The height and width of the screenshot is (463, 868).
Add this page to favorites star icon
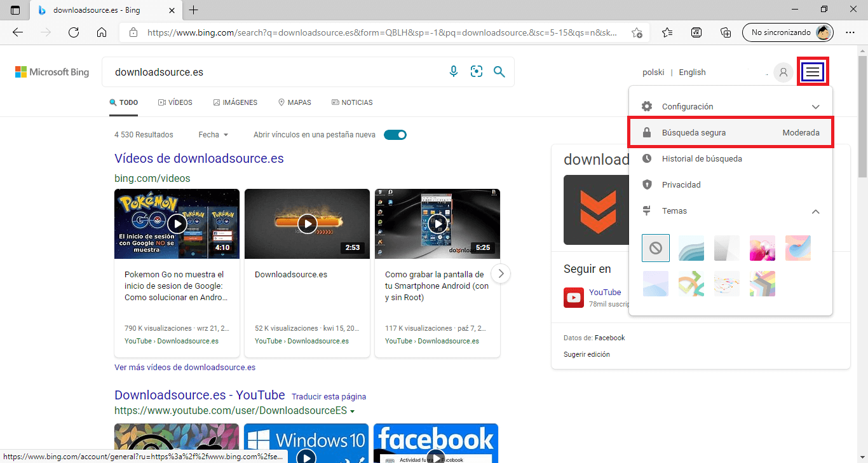(x=637, y=32)
